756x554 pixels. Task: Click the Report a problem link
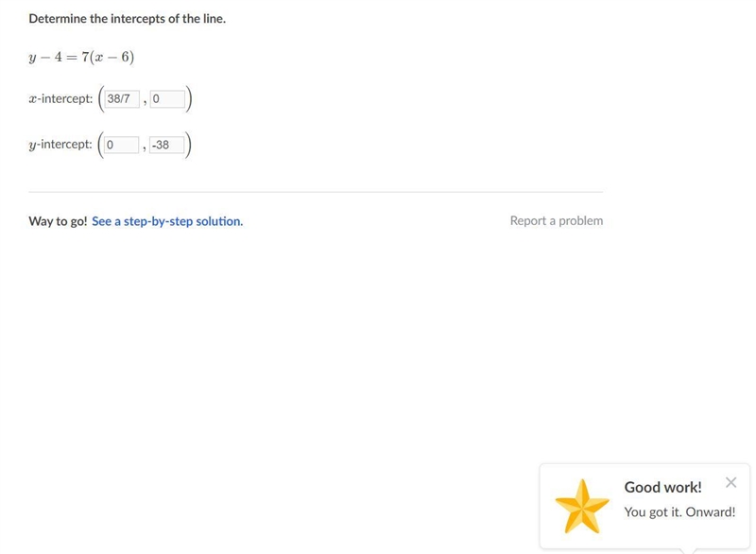[x=557, y=221]
